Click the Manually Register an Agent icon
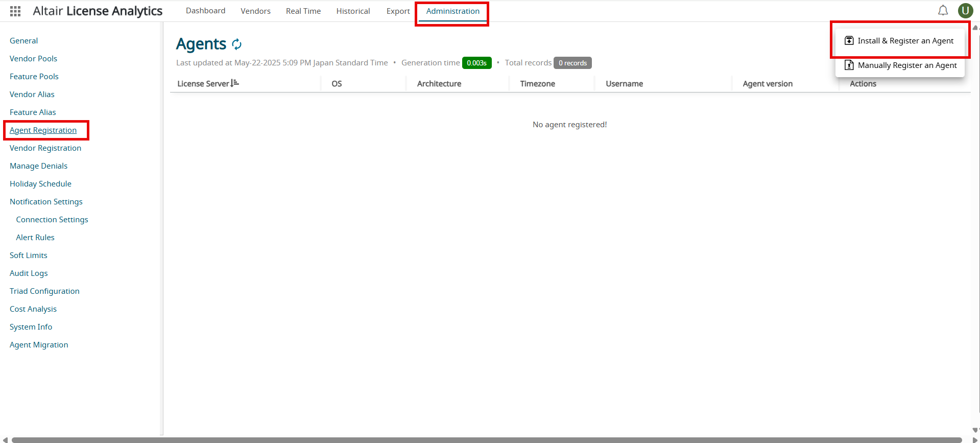Screen dimensions: 980x443 tap(849, 65)
